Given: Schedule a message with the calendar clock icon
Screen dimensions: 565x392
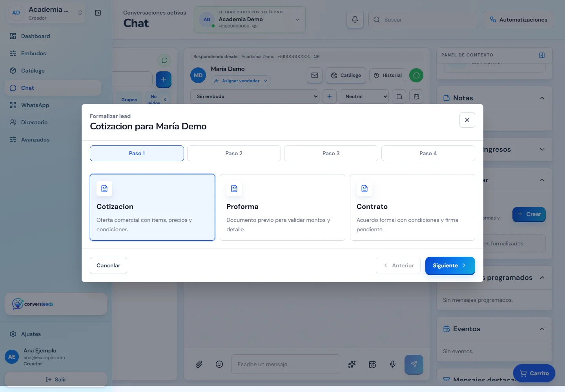Looking at the screenshot, I should 372,364.
